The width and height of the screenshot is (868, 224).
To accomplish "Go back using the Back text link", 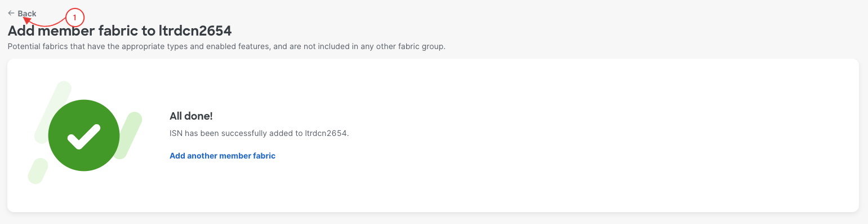I will click(x=27, y=14).
